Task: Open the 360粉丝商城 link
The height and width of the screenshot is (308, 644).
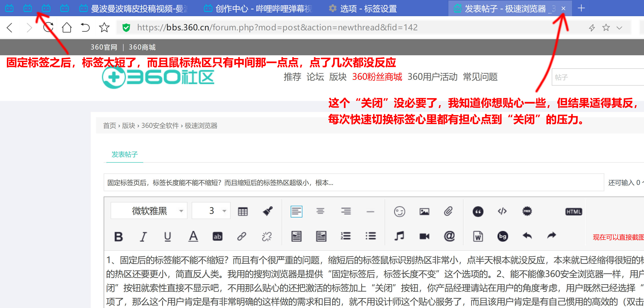Action: click(x=377, y=77)
